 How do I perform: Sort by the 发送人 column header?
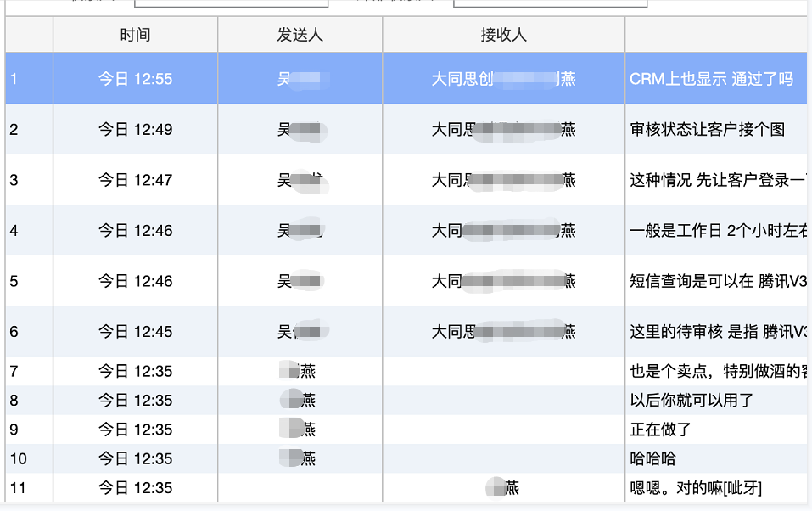pos(300,35)
